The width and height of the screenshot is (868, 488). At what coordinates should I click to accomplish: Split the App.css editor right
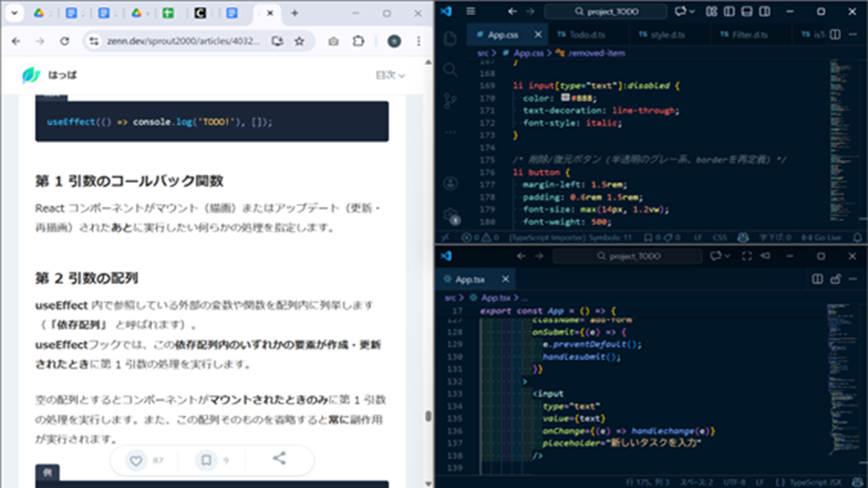click(x=835, y=35)
